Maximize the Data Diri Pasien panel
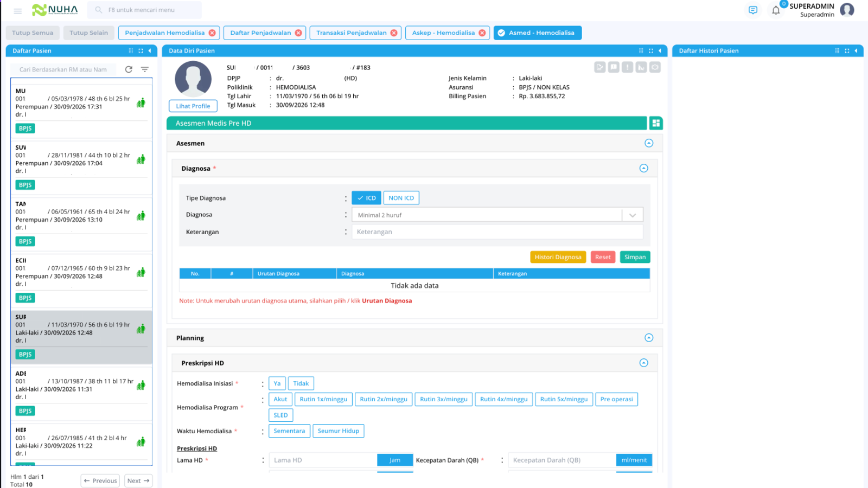This screenshot has height=488, width=868. coord(651,51)
